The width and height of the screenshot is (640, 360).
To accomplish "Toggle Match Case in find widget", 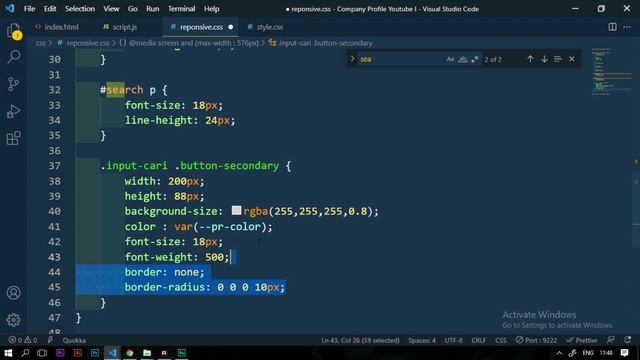I will point(450,59).
